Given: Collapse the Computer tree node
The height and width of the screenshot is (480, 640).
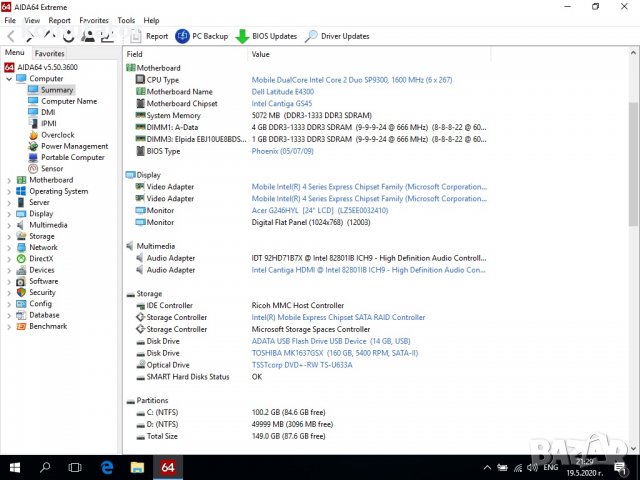Looking at the screenshot, I should coord(9,79).
